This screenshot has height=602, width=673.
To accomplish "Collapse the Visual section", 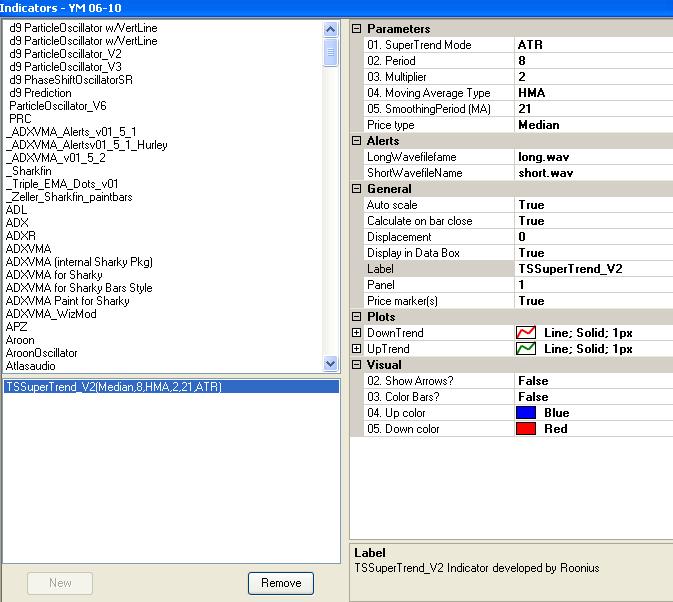I will coord(356,365).
